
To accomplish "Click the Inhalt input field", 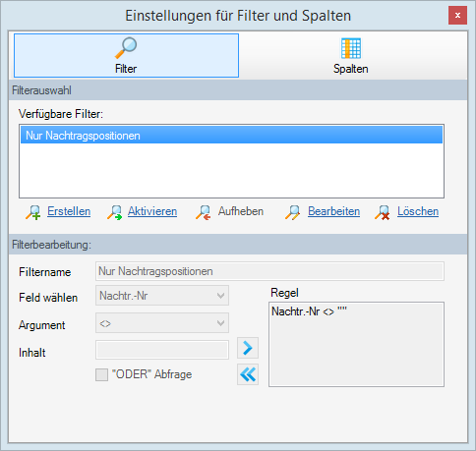I will [162, 350].
